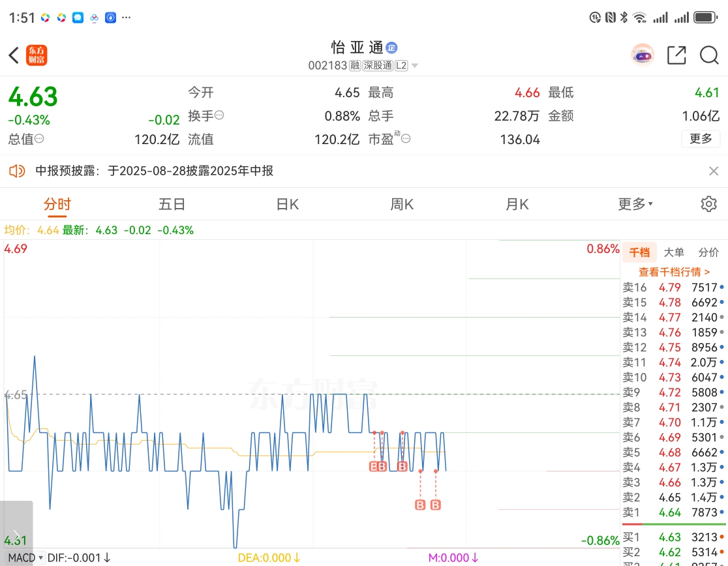Tap the back arrow icon

(x=14, y=55)
